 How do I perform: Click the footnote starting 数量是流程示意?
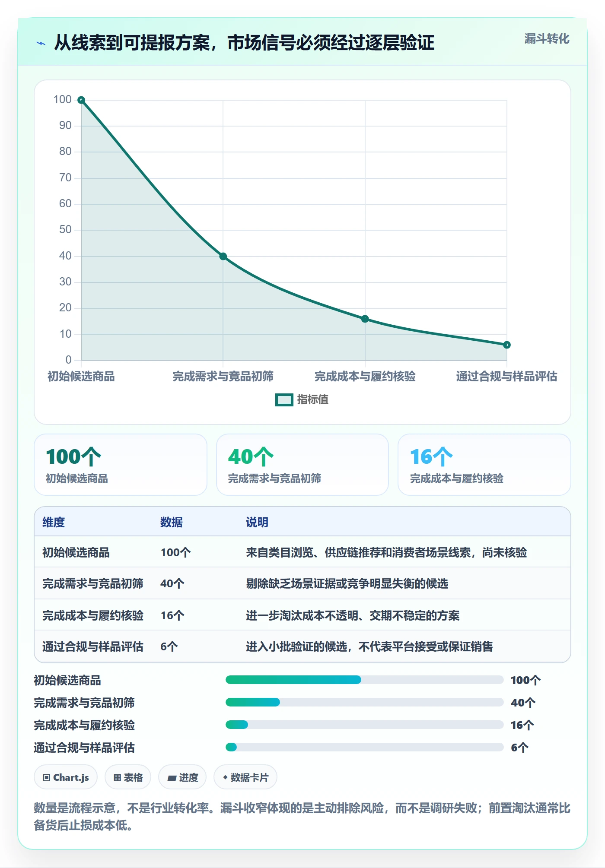(x=302, y=817)
